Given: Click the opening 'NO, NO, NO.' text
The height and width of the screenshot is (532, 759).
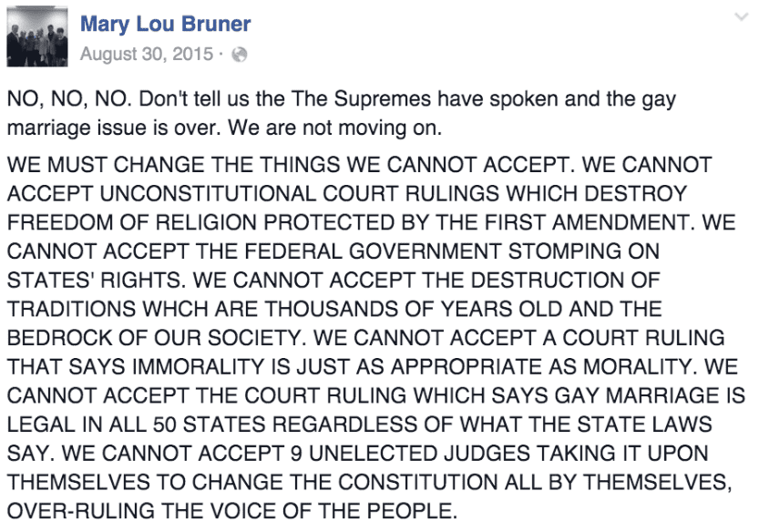Looking at the screenshot, I should [69, 99].
